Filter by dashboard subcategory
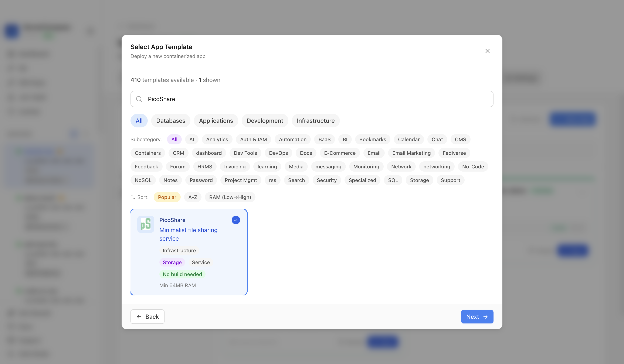 point(209,153)
